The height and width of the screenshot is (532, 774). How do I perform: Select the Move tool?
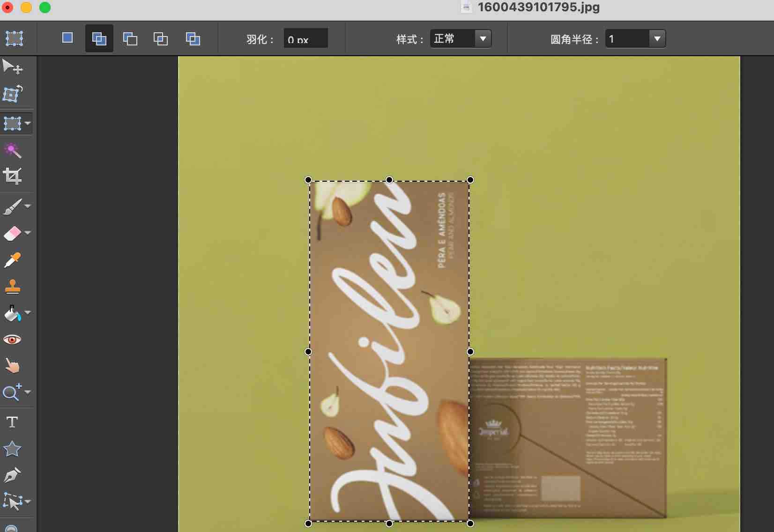(13, 67)
